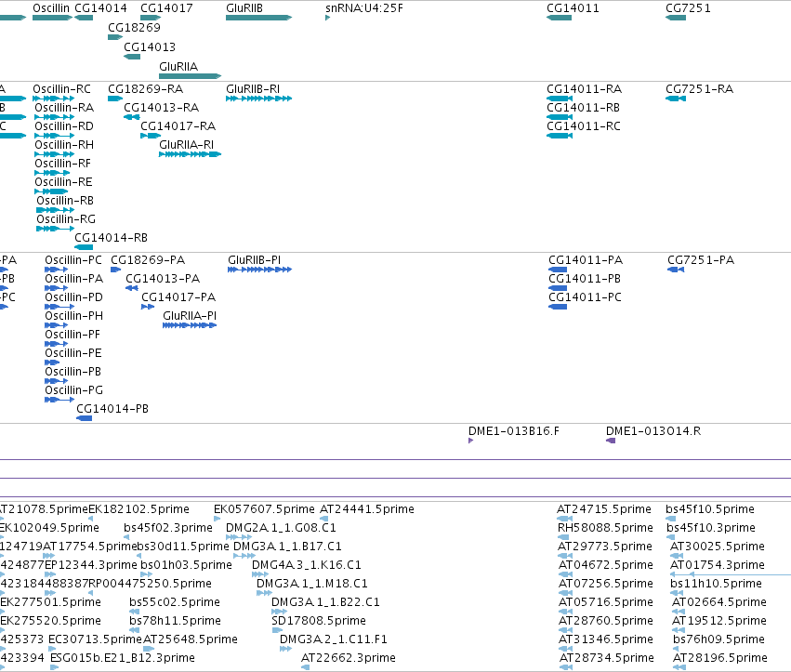Click the CG14017 gene label
Image resolution: width=791 pixels, height=672 pixels.
pyautogui.click(x=166, y=8)
